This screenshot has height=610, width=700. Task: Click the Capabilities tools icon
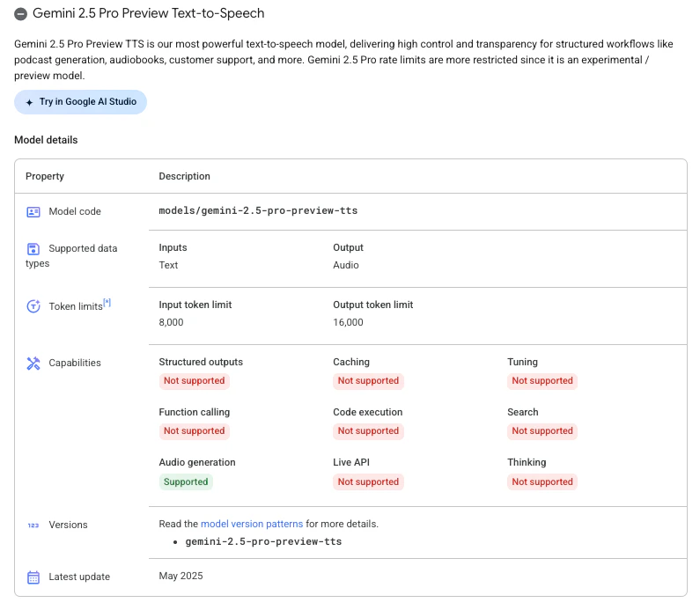(x=33, y=364)
